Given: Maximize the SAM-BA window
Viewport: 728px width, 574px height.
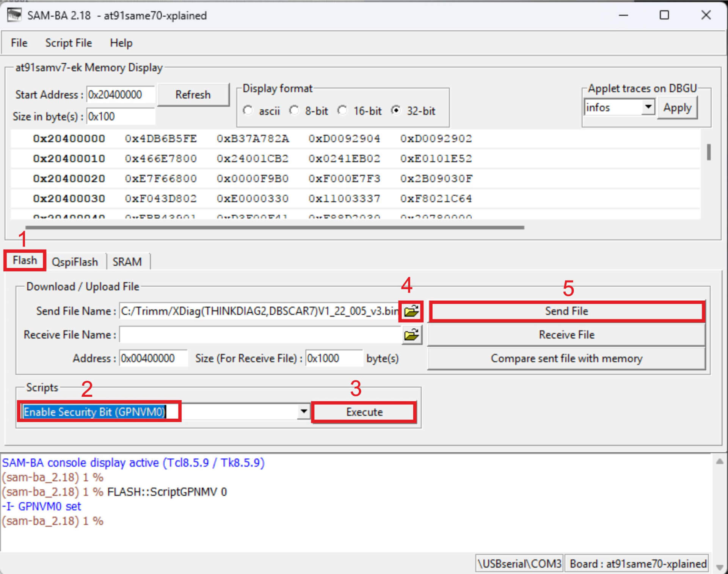Looking at the screenshot, I should click(664, 15).
